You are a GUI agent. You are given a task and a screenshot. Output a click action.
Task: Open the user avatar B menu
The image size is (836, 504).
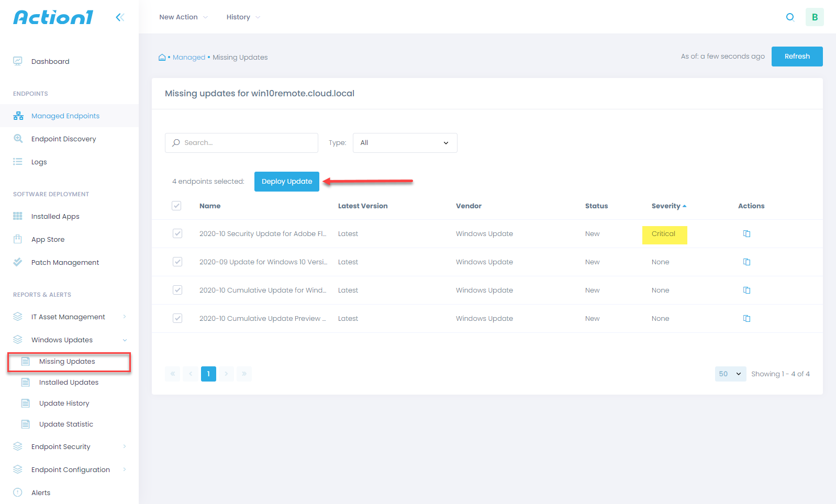pos(815,17)
